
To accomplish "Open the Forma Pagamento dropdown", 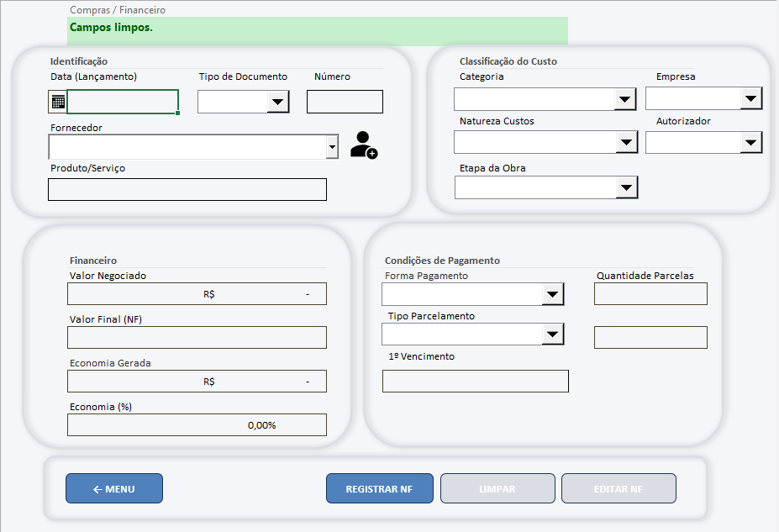I will click(x=552, y=294).
